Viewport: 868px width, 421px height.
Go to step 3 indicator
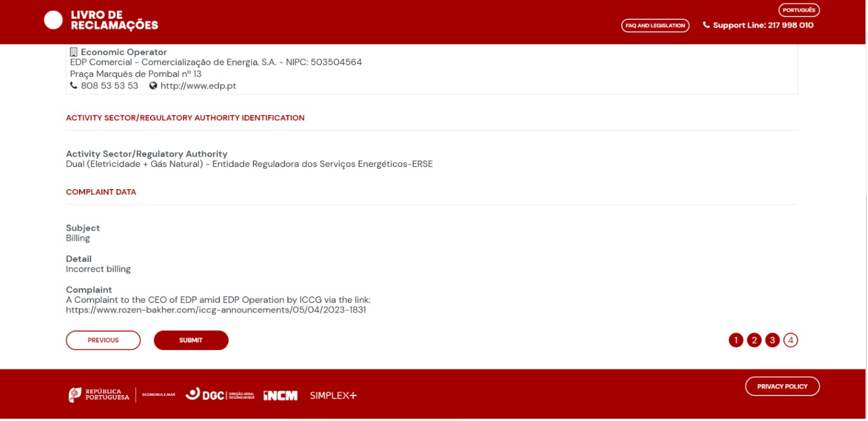tap(772, 340)
